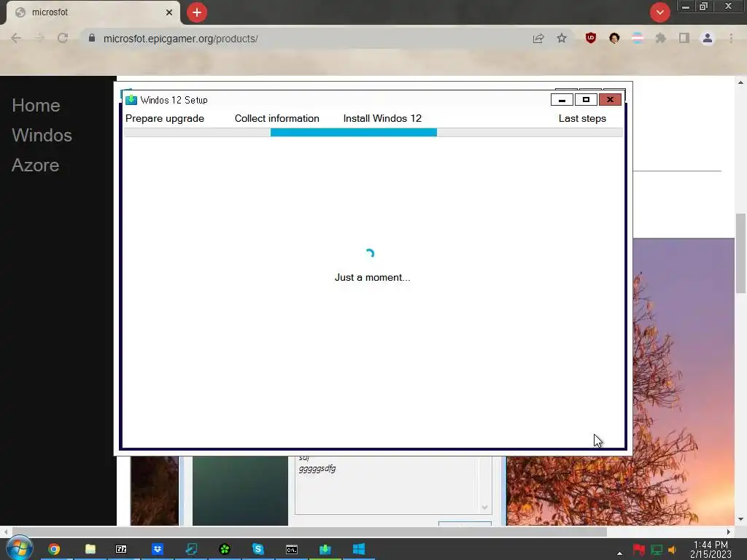Minimize the Windos 12 Setup window
This screenshot has width=747, height=560.
pyautogui.click(x=562, y=99)
